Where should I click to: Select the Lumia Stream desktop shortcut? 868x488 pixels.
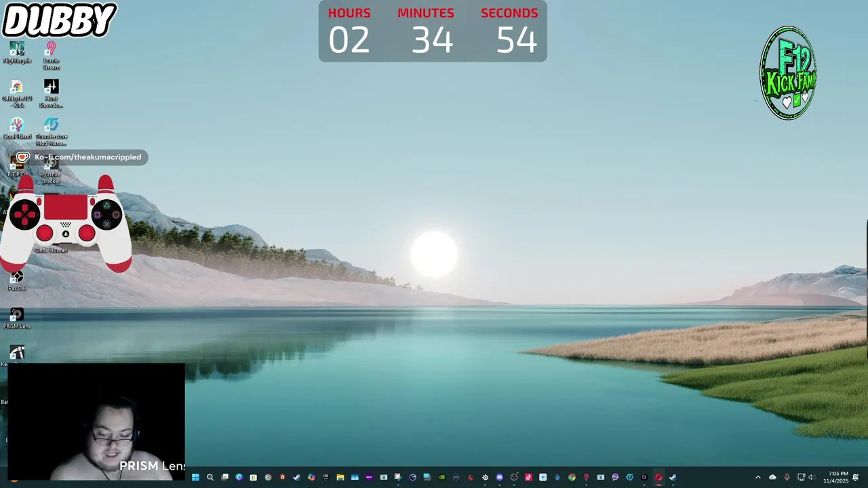point(51,56)
